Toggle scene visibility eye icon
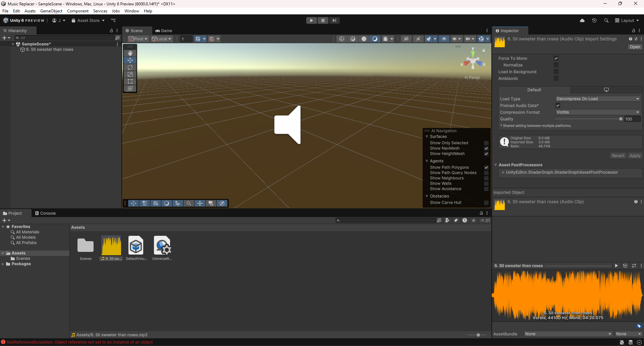644x346 pixels. (x=444, y=39)
